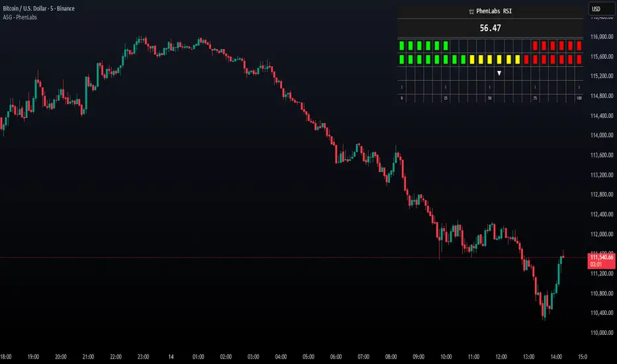This screenshot has width=617, height=364.
Task: Click the 03:00 time axis label
Action: click(x=254, y=357)
